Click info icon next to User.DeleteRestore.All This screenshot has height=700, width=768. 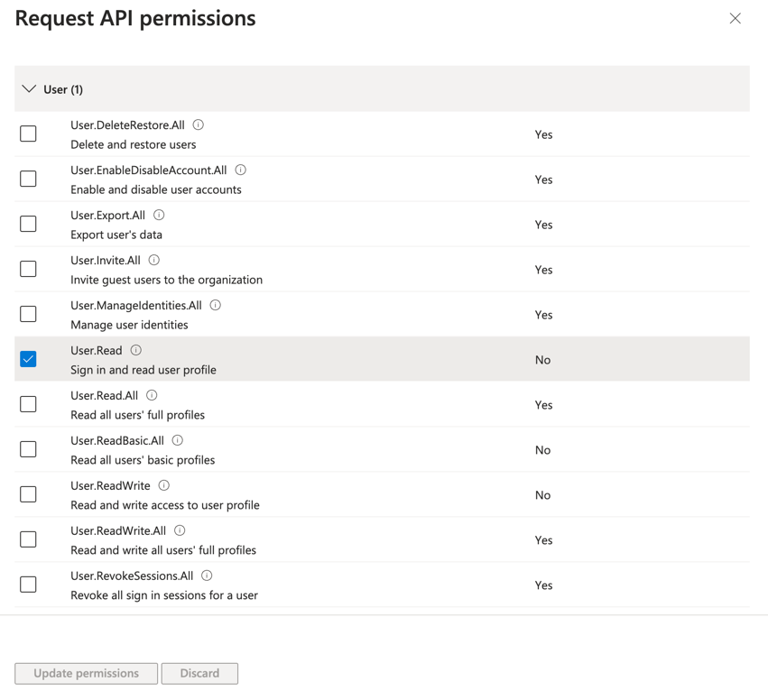tap(199, 125)
